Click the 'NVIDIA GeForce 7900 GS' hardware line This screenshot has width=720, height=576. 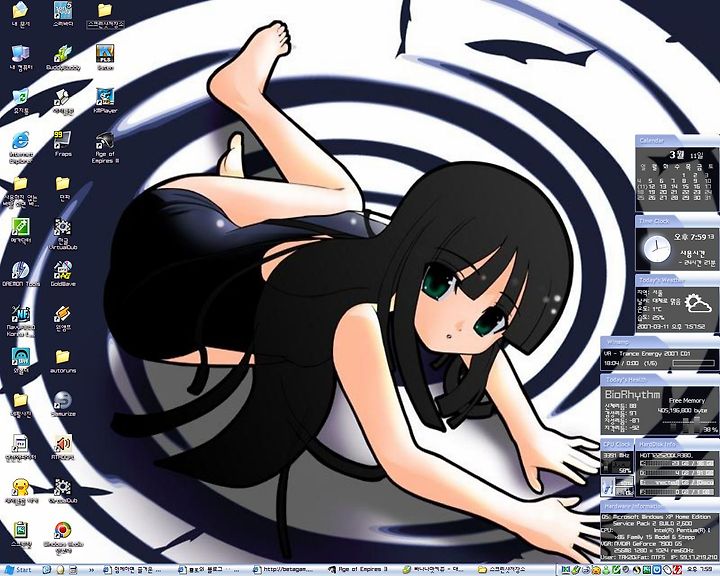click(x=650, y=543)
